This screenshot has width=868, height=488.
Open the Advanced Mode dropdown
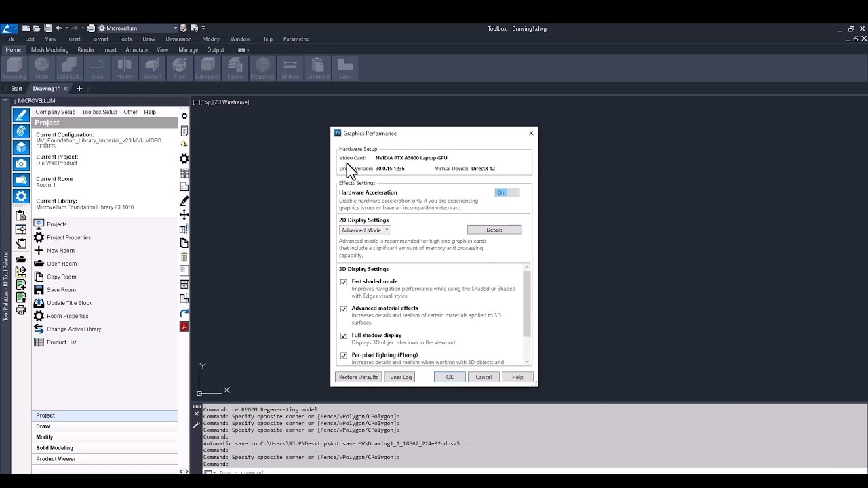coord(365,230)
